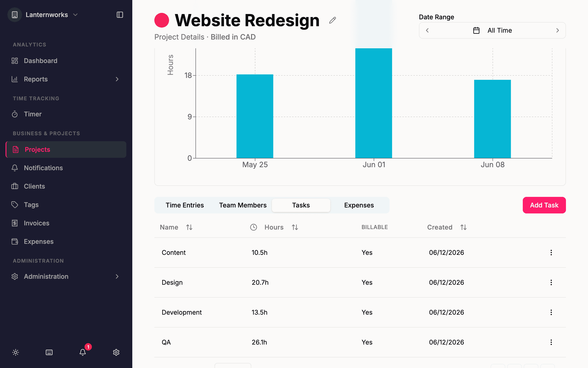Click the 20.7h hours value
Image resolution: width=588 pixels, height=368 pixels.
(260, 282)
